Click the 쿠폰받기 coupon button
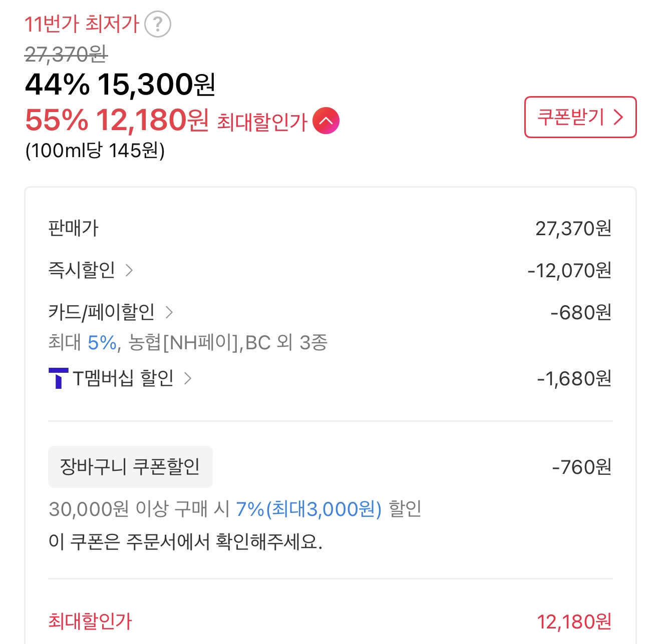The height and width of the screenshot is (644, 661). click(x=580, y=117)
